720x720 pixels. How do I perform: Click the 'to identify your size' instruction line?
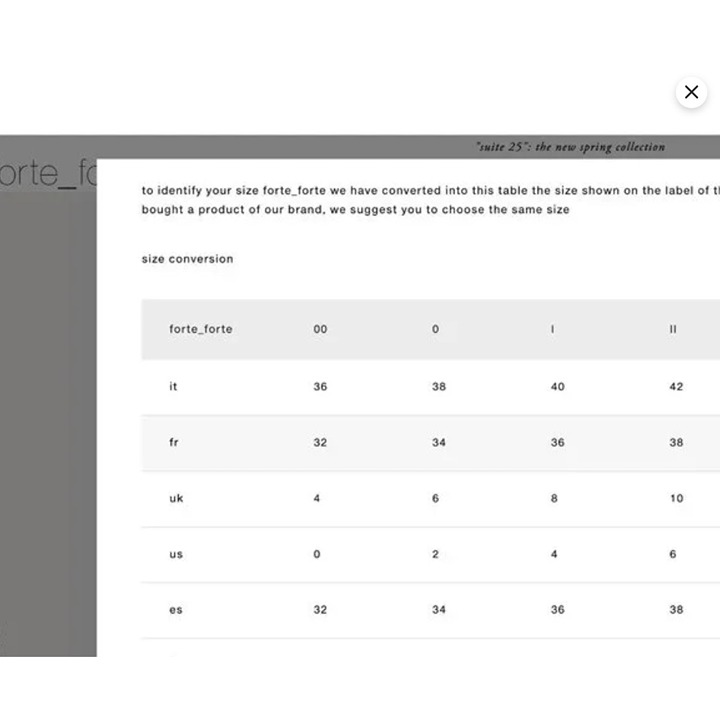pos(431,191)
